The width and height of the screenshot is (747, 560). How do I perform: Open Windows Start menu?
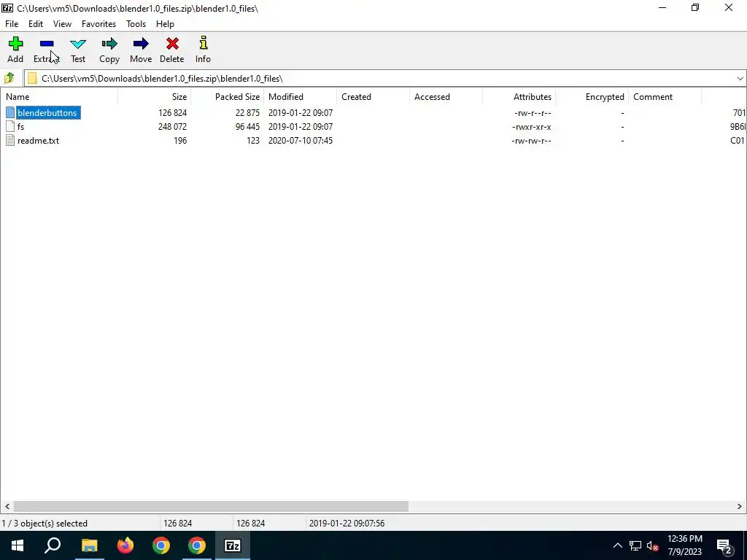click(x=18, y=545)
